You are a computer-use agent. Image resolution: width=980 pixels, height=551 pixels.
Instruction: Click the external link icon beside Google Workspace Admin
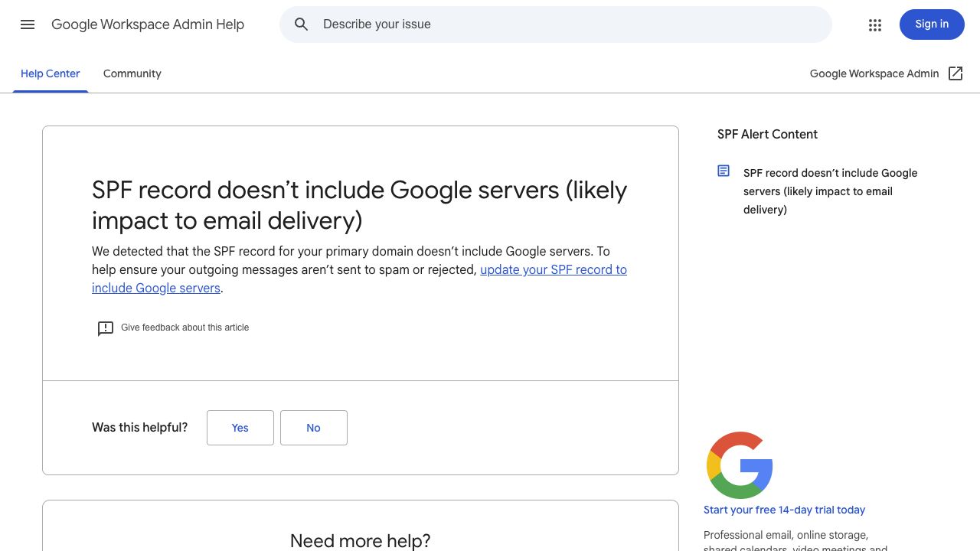(x=955, y=73)
